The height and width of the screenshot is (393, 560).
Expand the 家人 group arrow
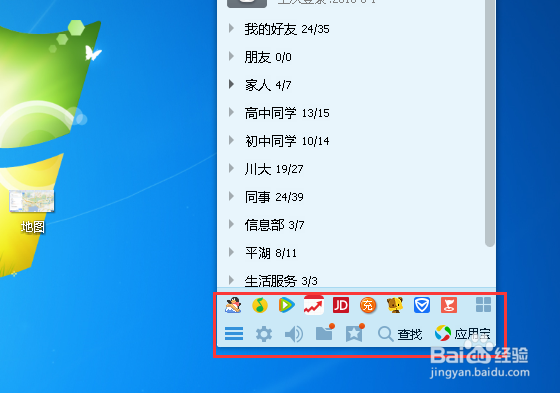click(231, 84)
